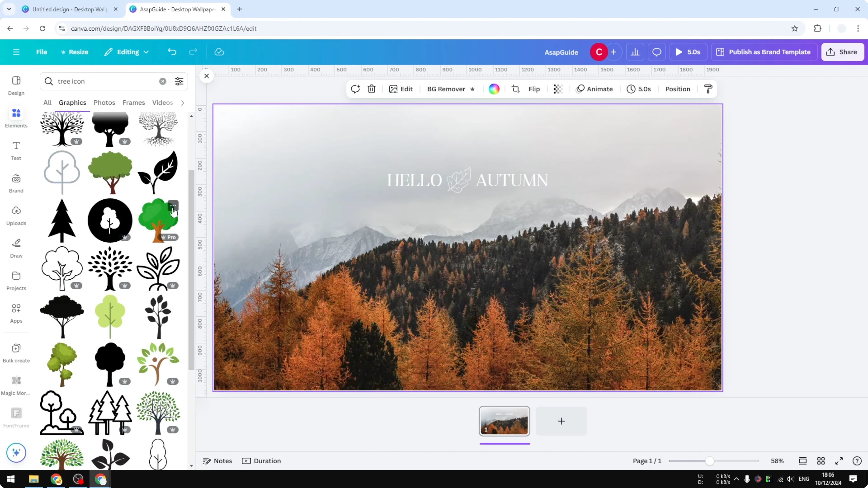This screenshot has height=488, width=868.
Task: Toggle the Notes panel
Action: [x=217, y=461]
